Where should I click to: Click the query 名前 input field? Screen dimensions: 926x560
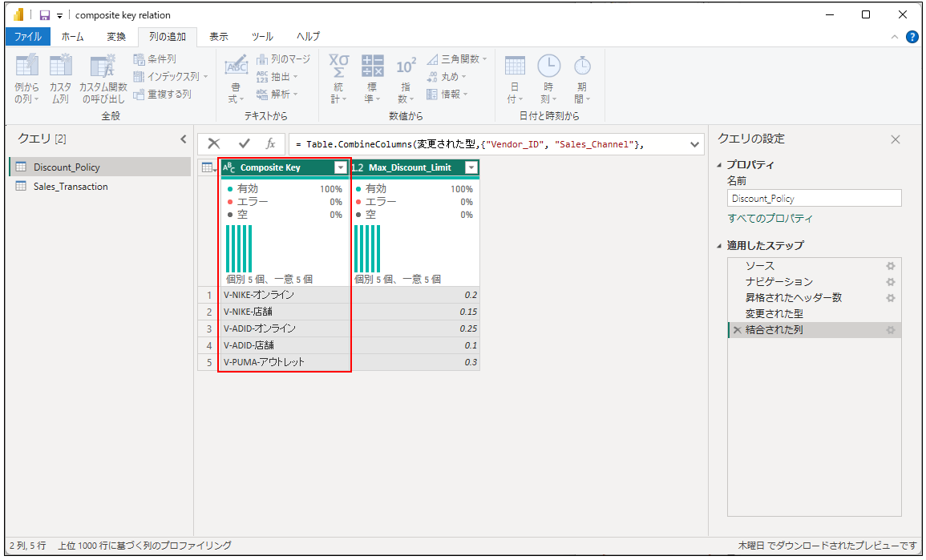point(814,199)
